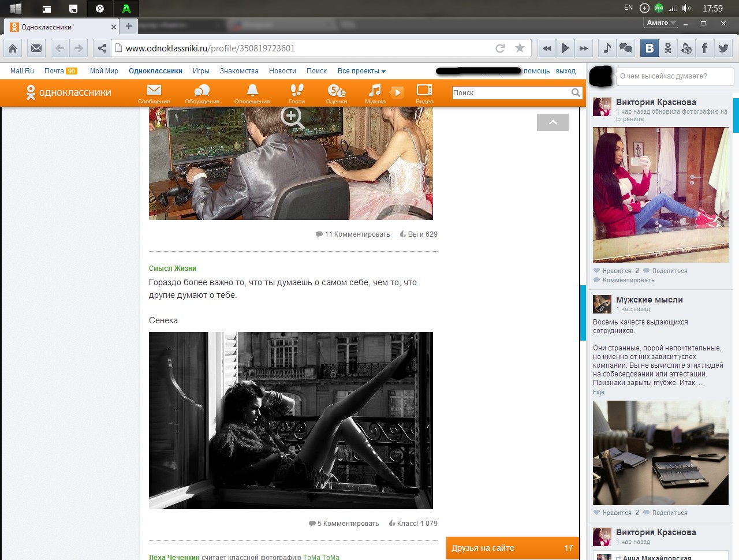Viewport: 739px width, 560px height.
Task: Open the Амиго browser menu dropdown
Action: [661, 23]
